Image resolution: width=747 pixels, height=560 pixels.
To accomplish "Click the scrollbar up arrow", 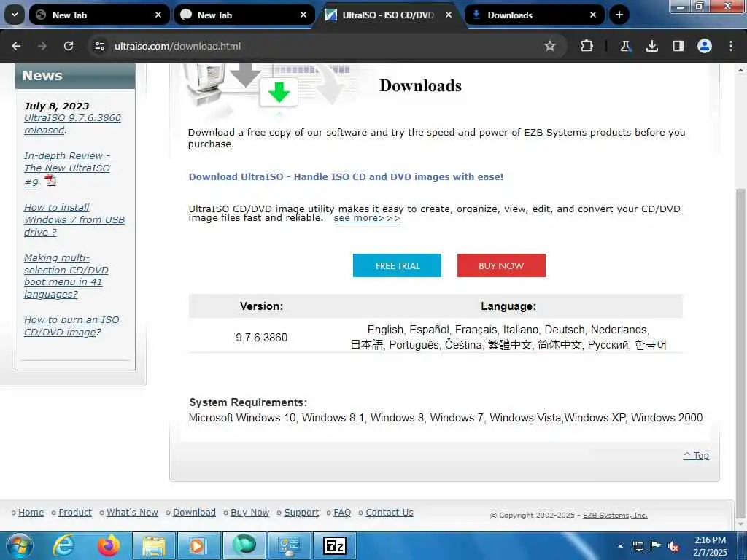I will point(740,70).
